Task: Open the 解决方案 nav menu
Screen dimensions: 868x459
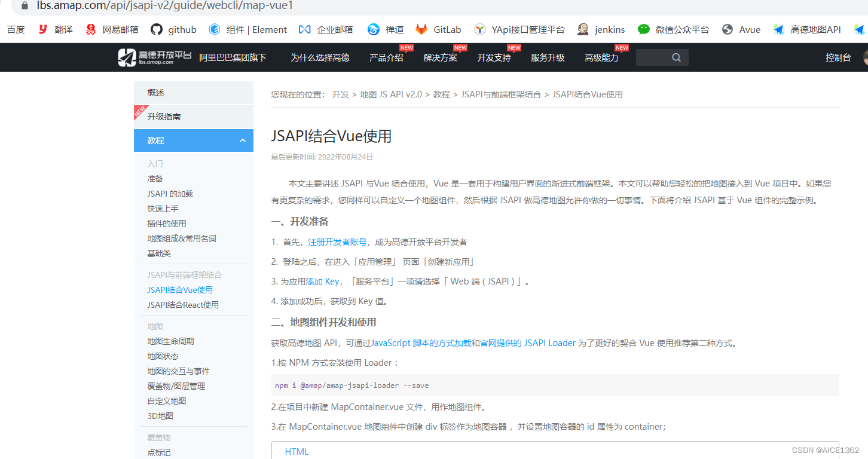Action: pos(441,57)
